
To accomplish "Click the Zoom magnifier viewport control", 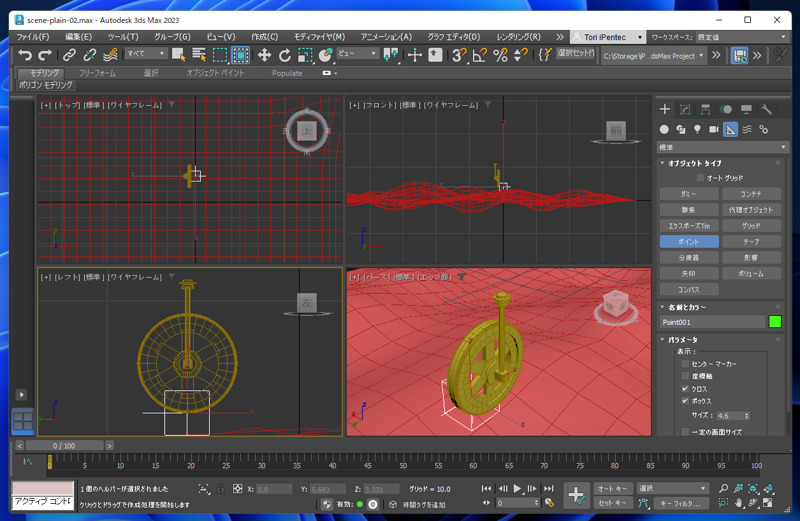I will tap(723, 488).
